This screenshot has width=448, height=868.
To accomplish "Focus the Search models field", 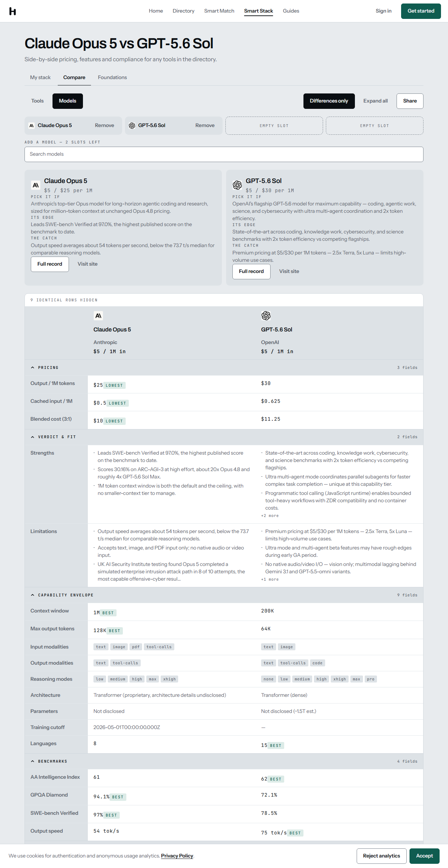I will coord(224,154).
